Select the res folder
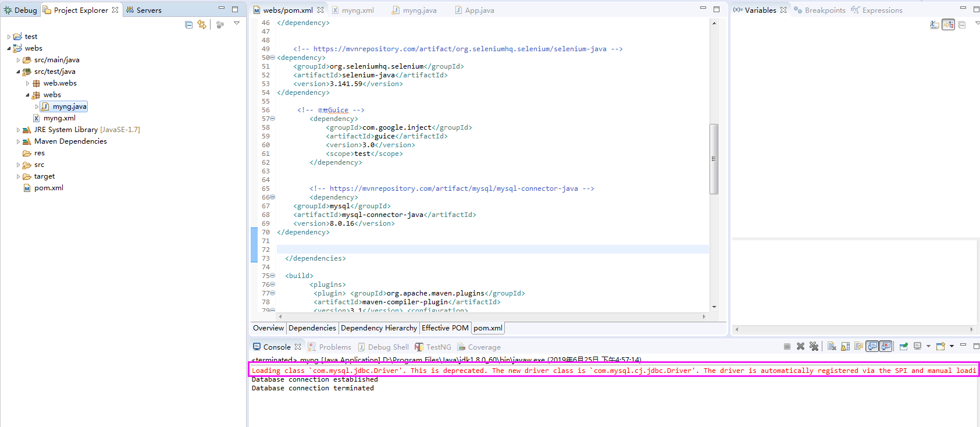The image size is (980, 427). pyautogui.click(x=34, y=153)
